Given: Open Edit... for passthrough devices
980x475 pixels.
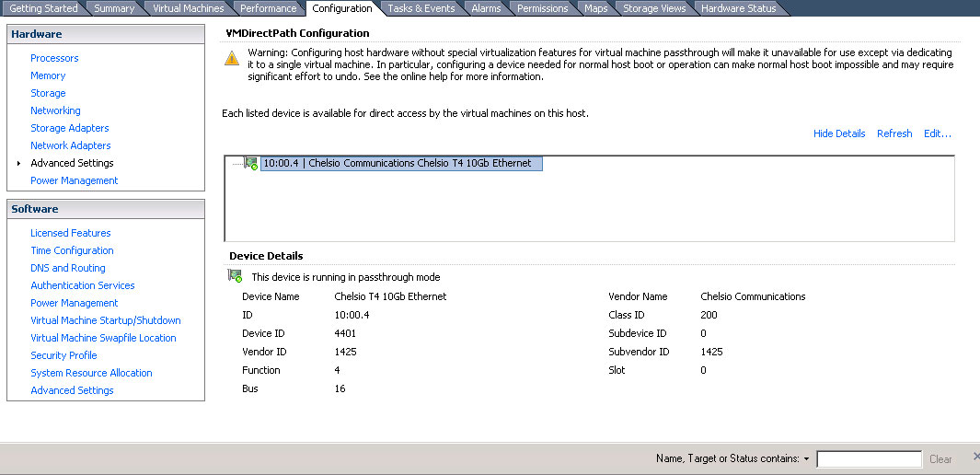Looking at the screenshot, I should (x=937, y=133).
